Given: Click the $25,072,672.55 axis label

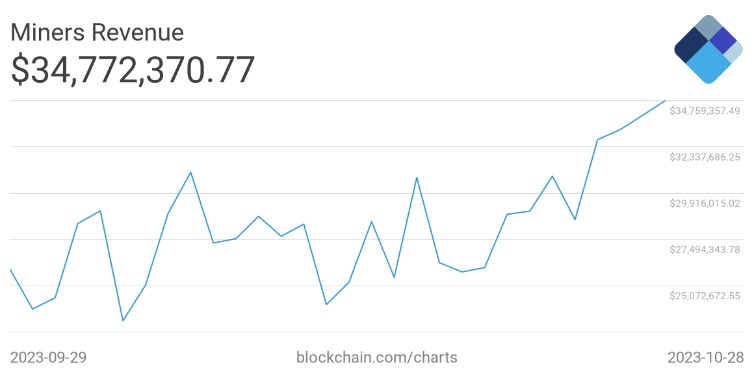Looking at the screenshot, I should point(705,296).
